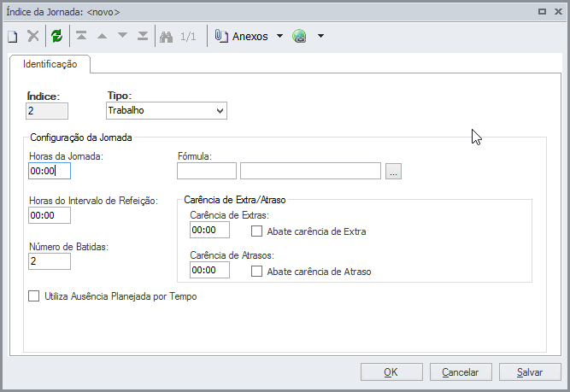
Task: Click the Fórmula description field
Action: coord(310,171)
